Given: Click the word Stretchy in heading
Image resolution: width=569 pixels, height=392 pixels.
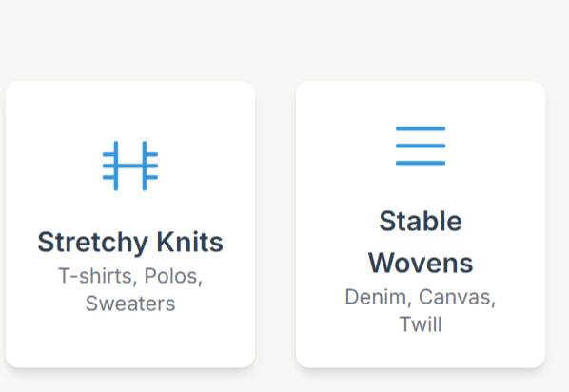Looking at the screenshot, I should (x=93, y=243).
